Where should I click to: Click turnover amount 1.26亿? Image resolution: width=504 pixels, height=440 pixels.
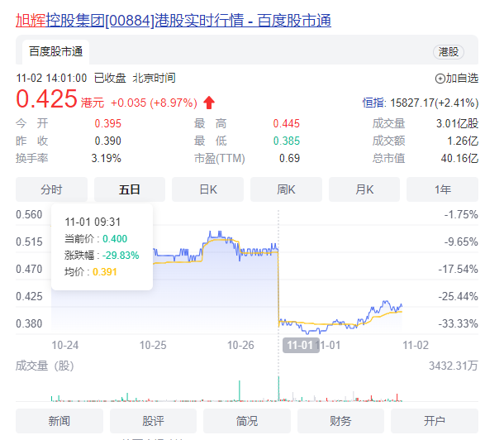pos(463,141)
